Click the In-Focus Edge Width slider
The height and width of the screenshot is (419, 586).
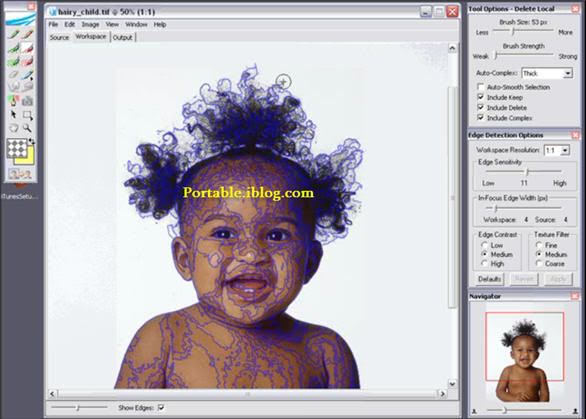[x=524, y=208]
